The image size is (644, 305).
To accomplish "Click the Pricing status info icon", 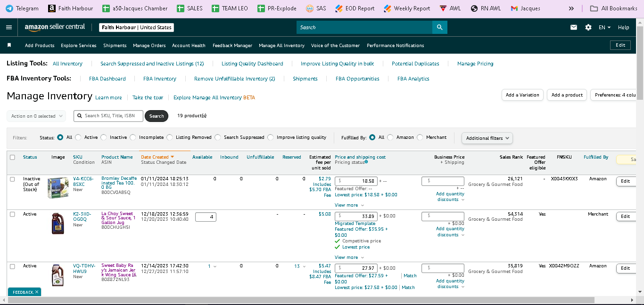I will pos(366,162).
